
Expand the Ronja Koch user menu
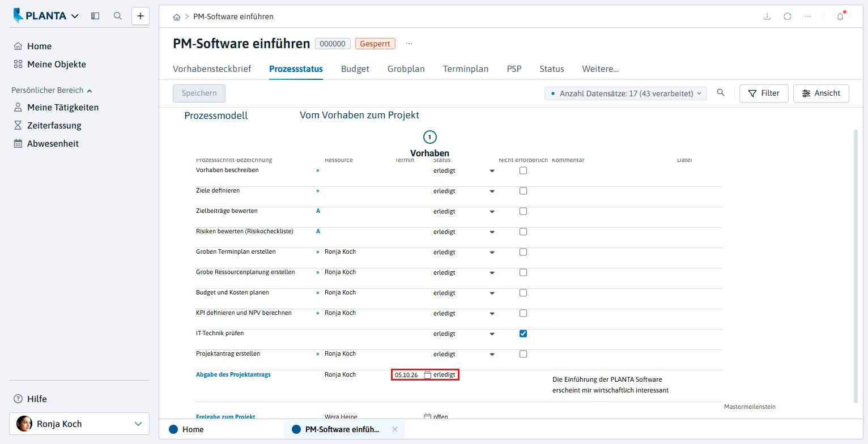pyautogui.click(x=79, y=424)
